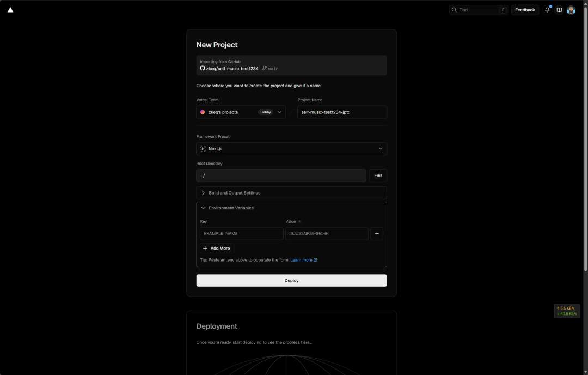Focus the Project Name input field
Image resolution: width=588 pixels, height=375 pixels.
(x=342, y=112)
